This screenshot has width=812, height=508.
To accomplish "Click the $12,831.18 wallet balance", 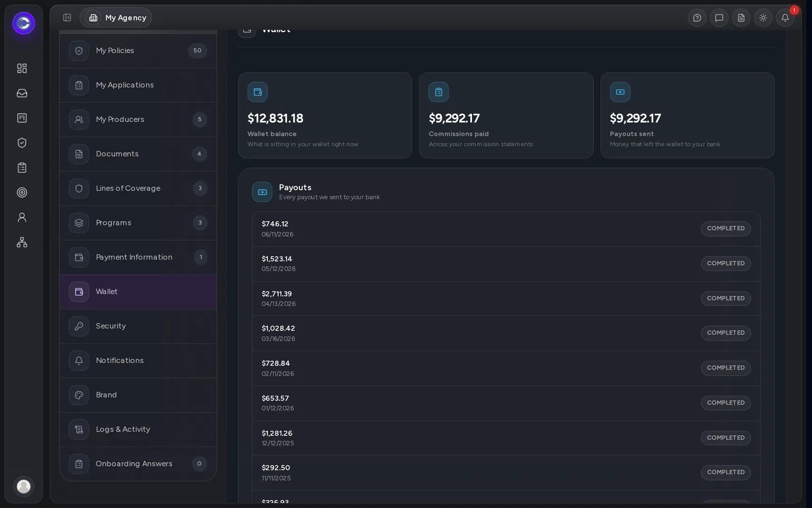I will pyautogui.click(x=276, y=118).
